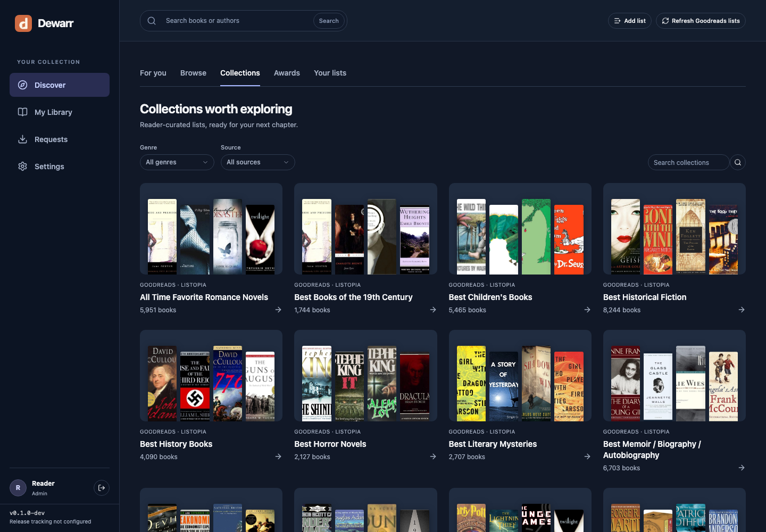Screen dimensions: 766x532
Task: Click the logout icon next to Reader
Action: pos(102,487)
